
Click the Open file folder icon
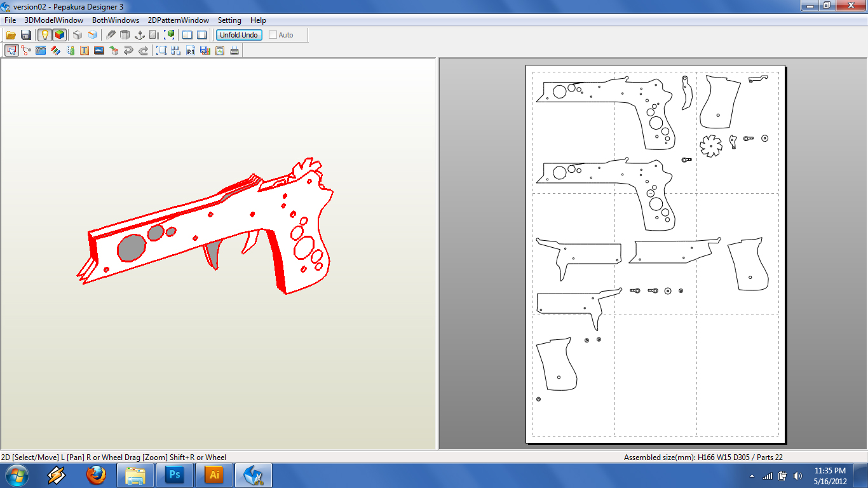coord(11,35)
